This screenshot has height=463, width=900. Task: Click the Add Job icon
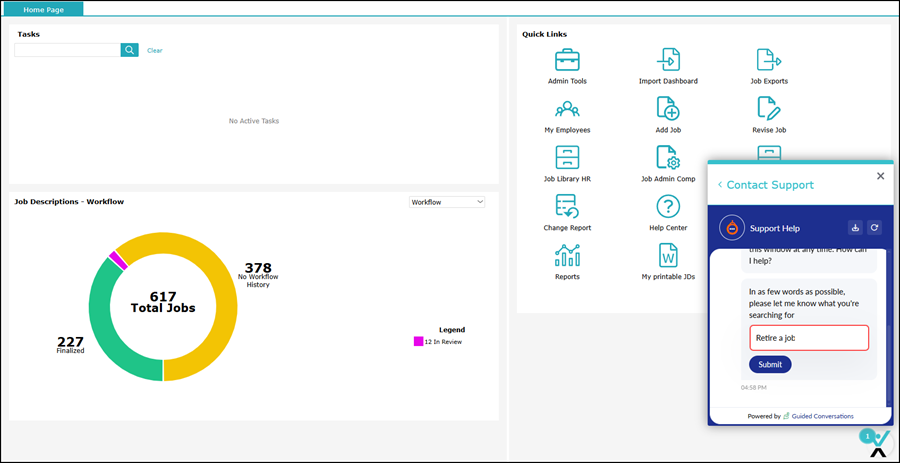(667, 109)
